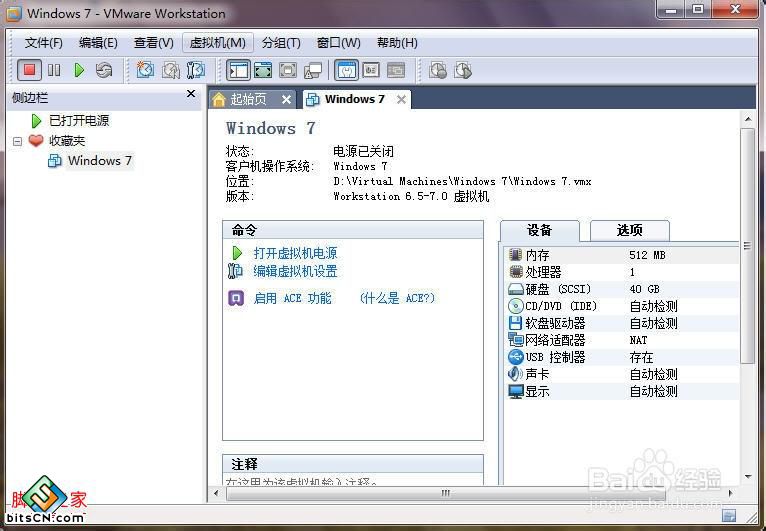
Task: Click the green Power On toolbar icon
Action: pos(79,70)
